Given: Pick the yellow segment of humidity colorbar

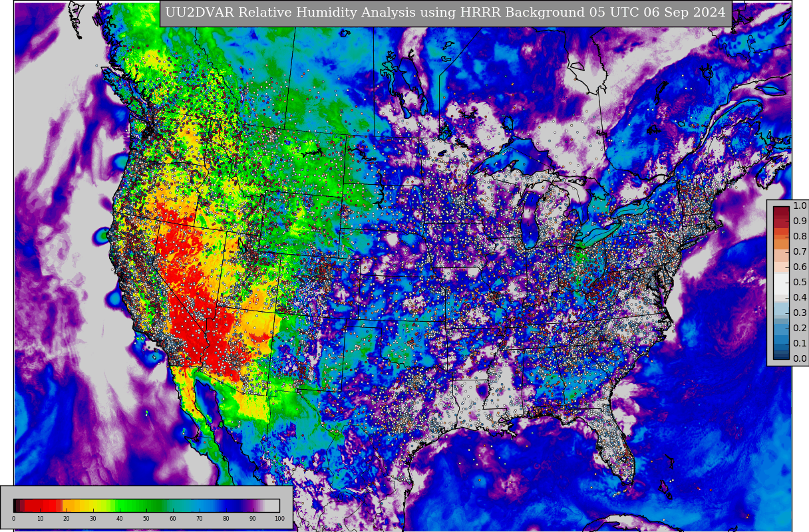Looking at the screenshot, I should coord(93,505).
